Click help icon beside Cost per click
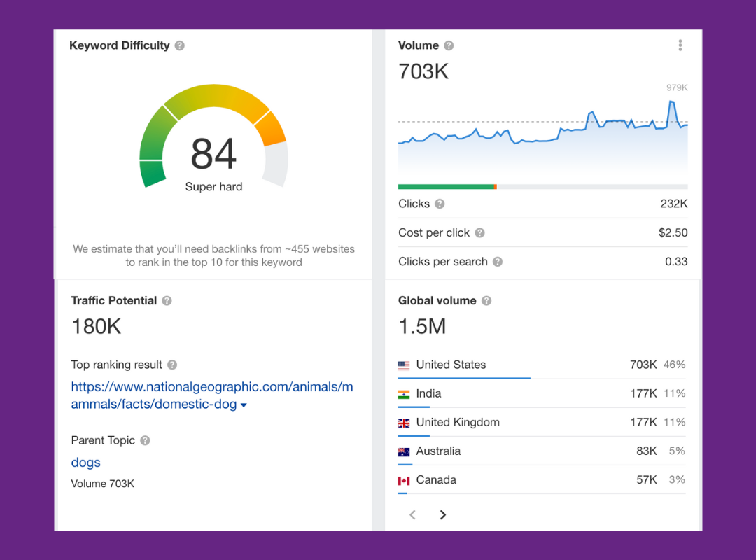This screenshot has width=756, height=560. (479, 233)
